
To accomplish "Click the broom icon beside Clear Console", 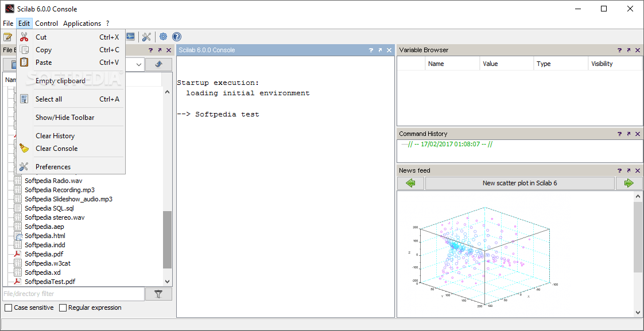I will coord(24,148).
